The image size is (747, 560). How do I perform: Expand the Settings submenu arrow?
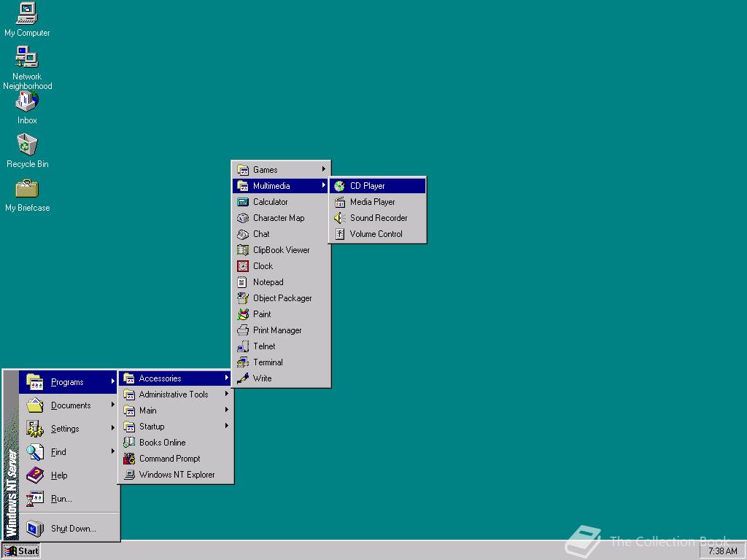(113, 427)
